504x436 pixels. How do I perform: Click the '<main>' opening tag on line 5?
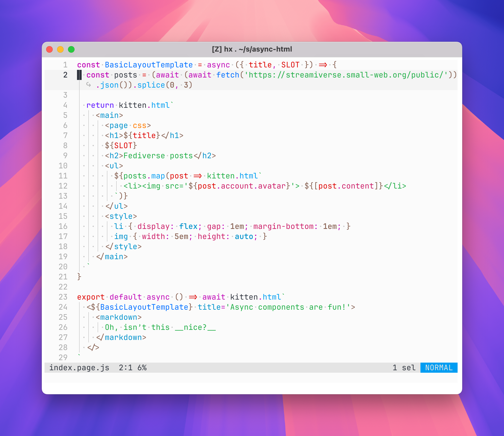click(x=109, y=115)
